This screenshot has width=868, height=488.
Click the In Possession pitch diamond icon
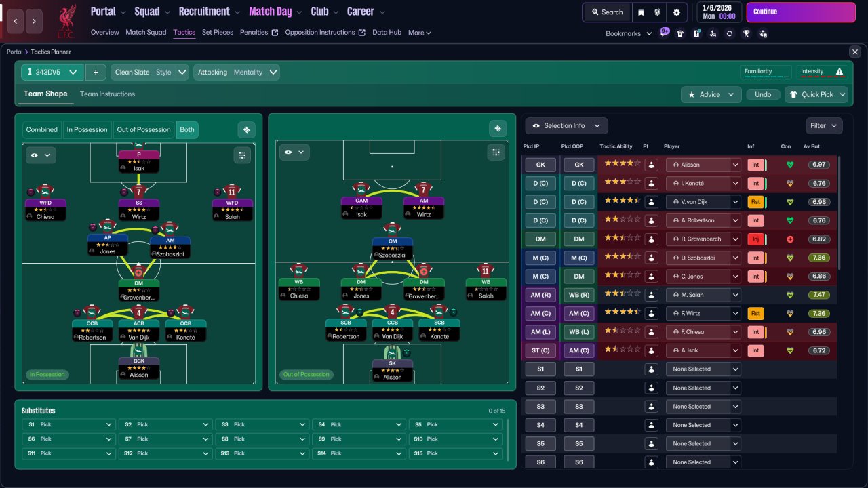pyautogui.click(x=246, y=129)
